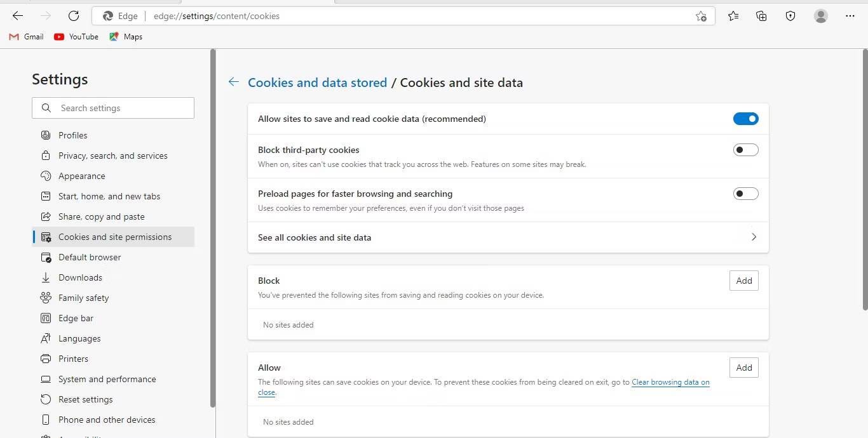Select Cookies and site permissions
868x438 pixels.
(114, 236)
